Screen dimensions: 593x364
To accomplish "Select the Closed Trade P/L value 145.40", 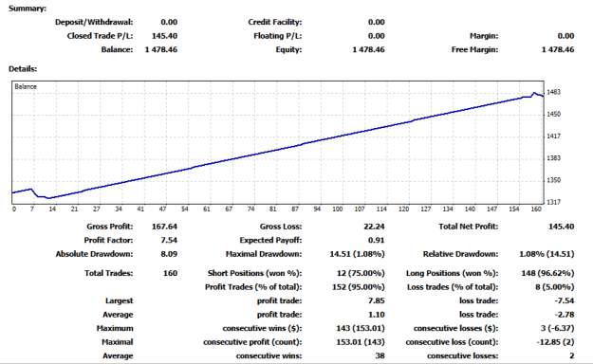I will (164, 36).
